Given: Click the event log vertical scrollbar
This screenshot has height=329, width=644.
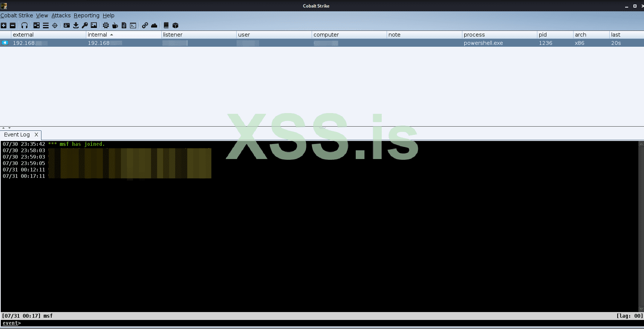Looking at the screenshot, I should 641,226.
